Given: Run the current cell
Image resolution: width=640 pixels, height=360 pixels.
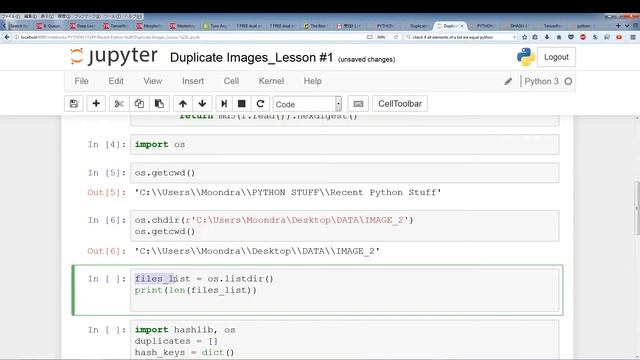Looking at the screenshot, I should coord(224,104).
